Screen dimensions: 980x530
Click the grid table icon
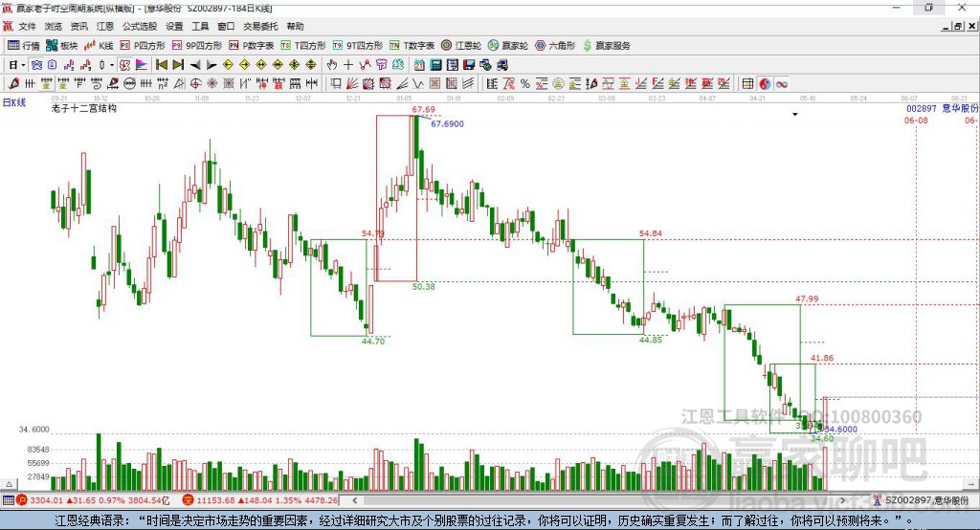747,84
